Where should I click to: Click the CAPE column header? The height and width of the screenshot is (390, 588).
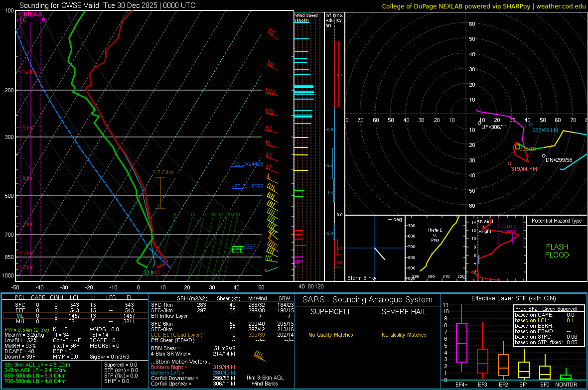tap(38, 297)
